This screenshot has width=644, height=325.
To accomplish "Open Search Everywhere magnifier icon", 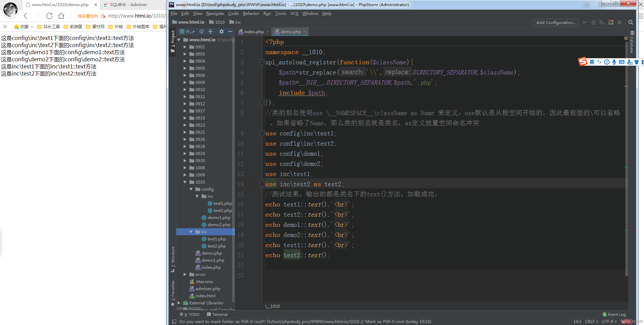I will 631,22.
